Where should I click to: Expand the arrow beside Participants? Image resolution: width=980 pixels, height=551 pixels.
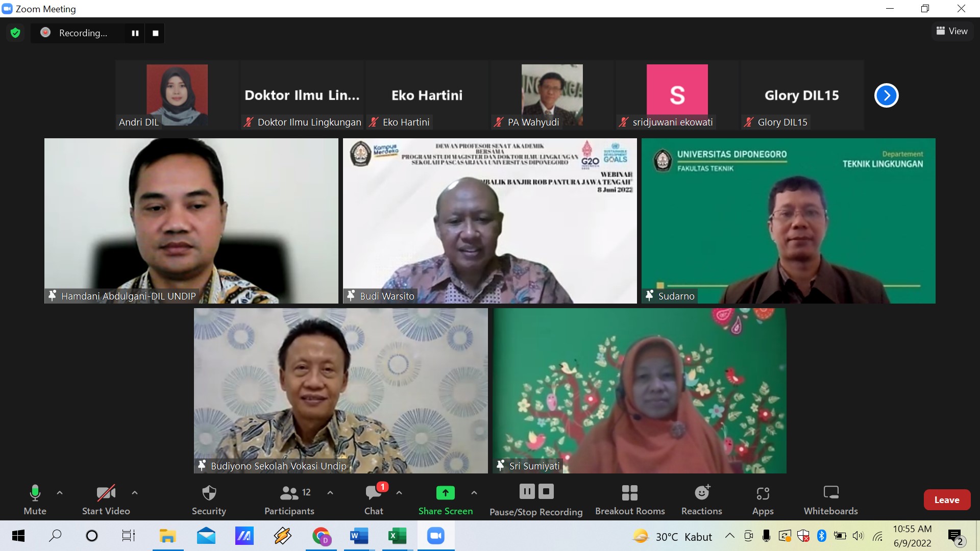330,493
